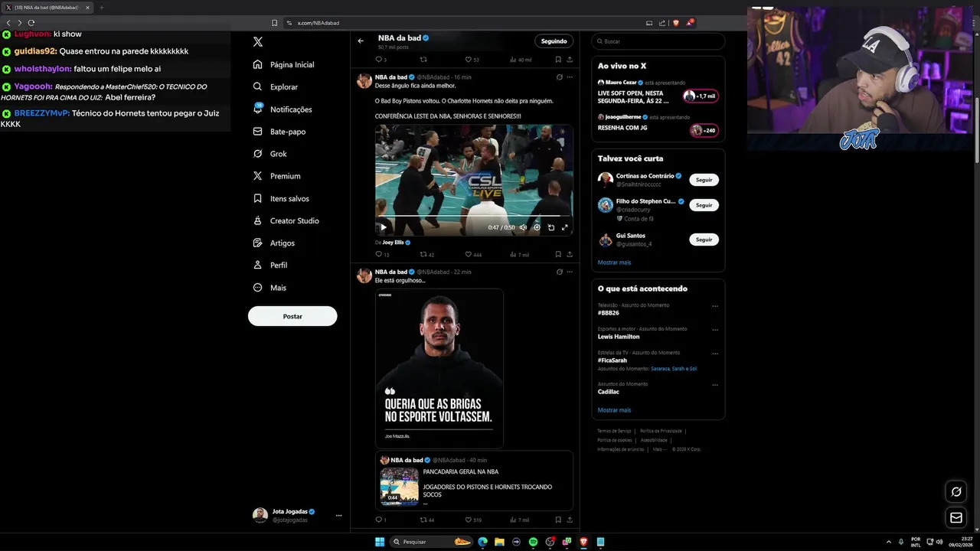Open the Grok icon on the 16 min post
This screenshot has width=980, height=551.
pyautogui.click(x=560, y=77)
